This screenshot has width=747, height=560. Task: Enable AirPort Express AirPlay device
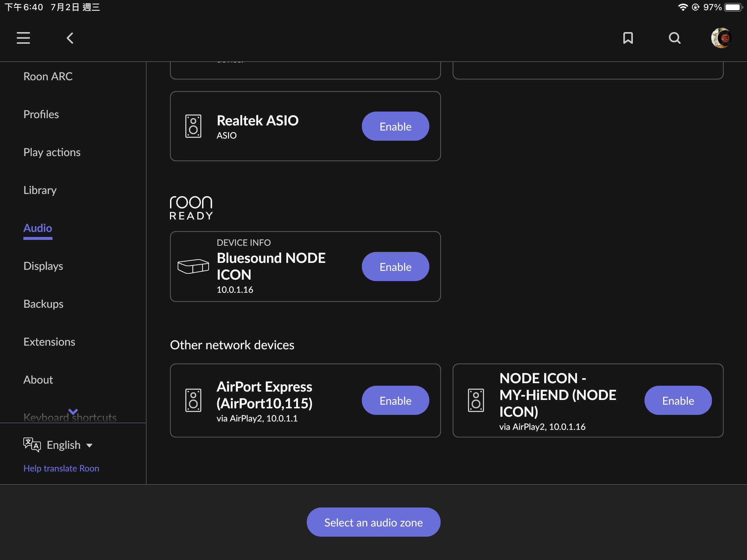click(x=395, y=400)
